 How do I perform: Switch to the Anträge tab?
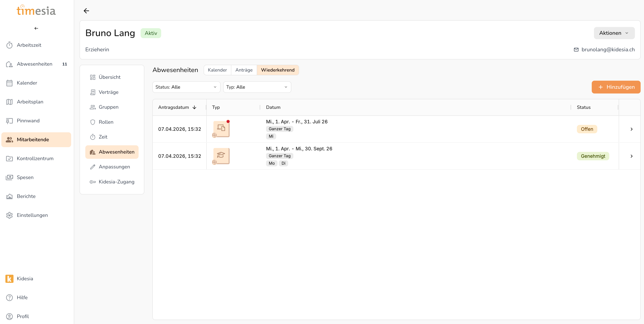tap(244, 70)
